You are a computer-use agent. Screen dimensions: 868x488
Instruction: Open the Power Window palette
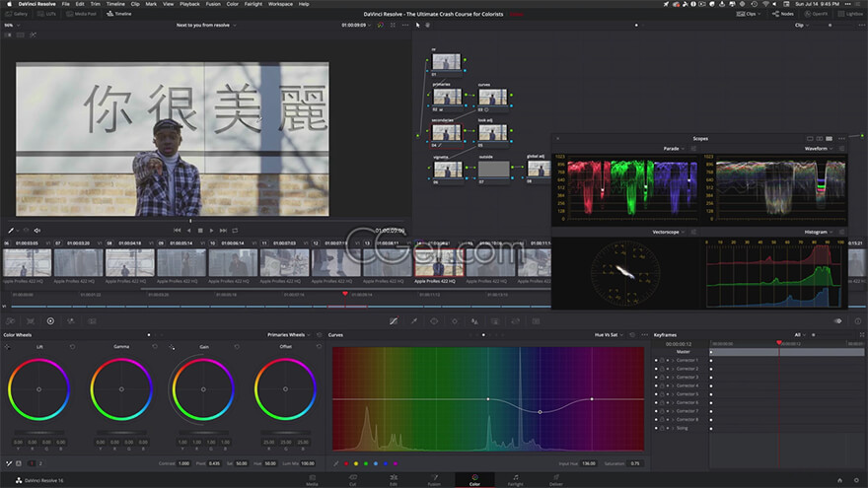click(x=434, y=321)
